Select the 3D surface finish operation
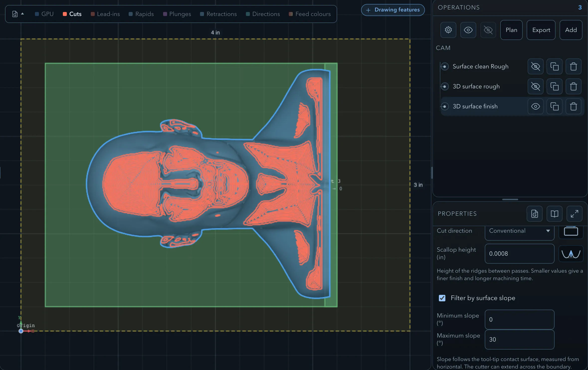 click(475, 106)
